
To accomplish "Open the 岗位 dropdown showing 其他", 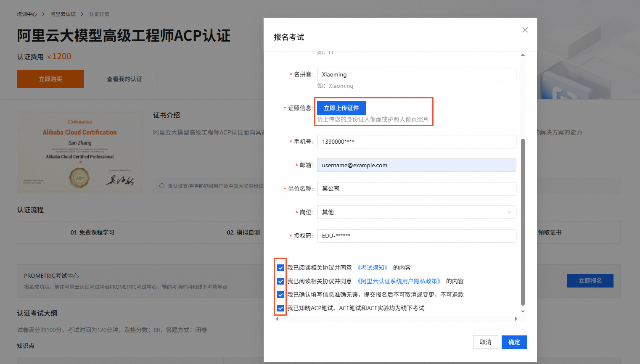I will pyautogui.click(x=416, y=212).
